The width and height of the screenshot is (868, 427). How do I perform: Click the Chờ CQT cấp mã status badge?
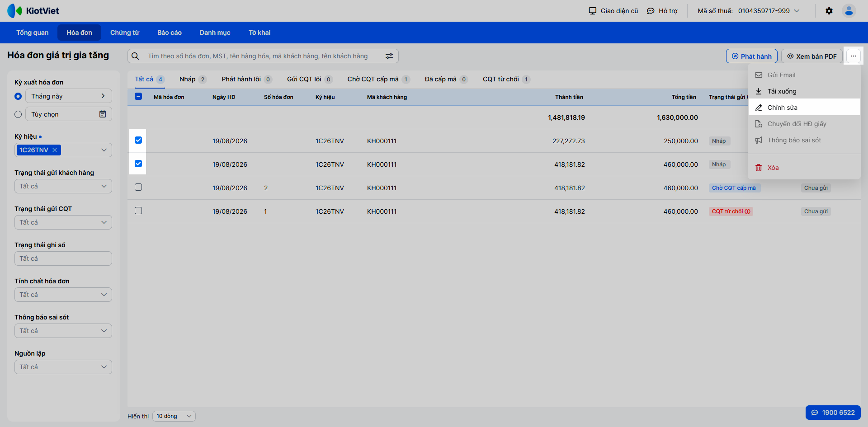tap(734, 188)
